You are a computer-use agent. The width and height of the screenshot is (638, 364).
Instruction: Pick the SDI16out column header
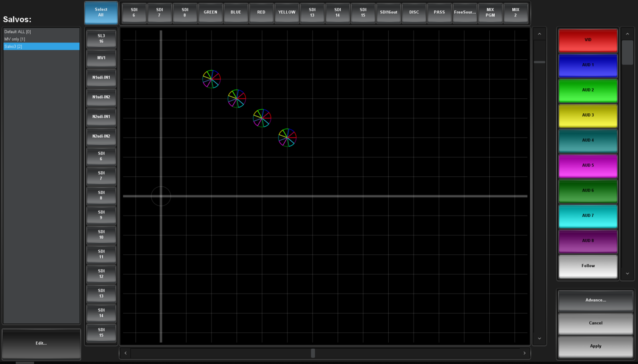pyautogui.click(x=389, y=13)
